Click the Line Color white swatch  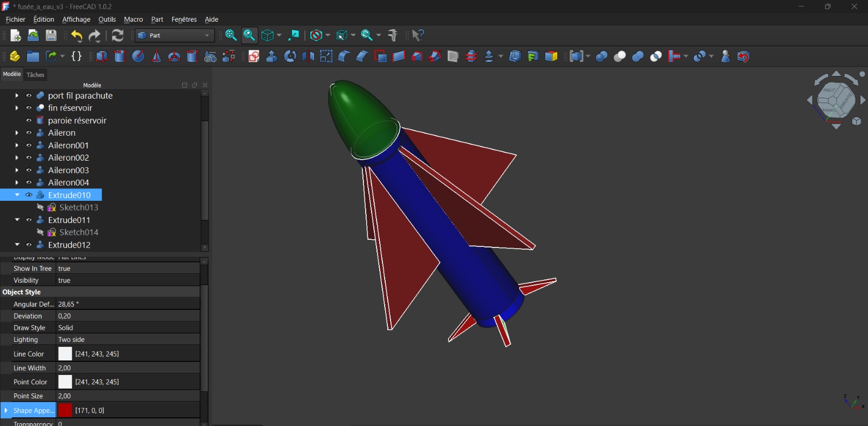(x=65, y=354)
